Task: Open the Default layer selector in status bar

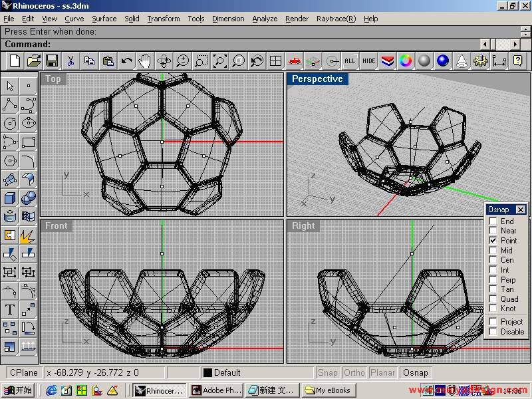Action: click(256, 373)
